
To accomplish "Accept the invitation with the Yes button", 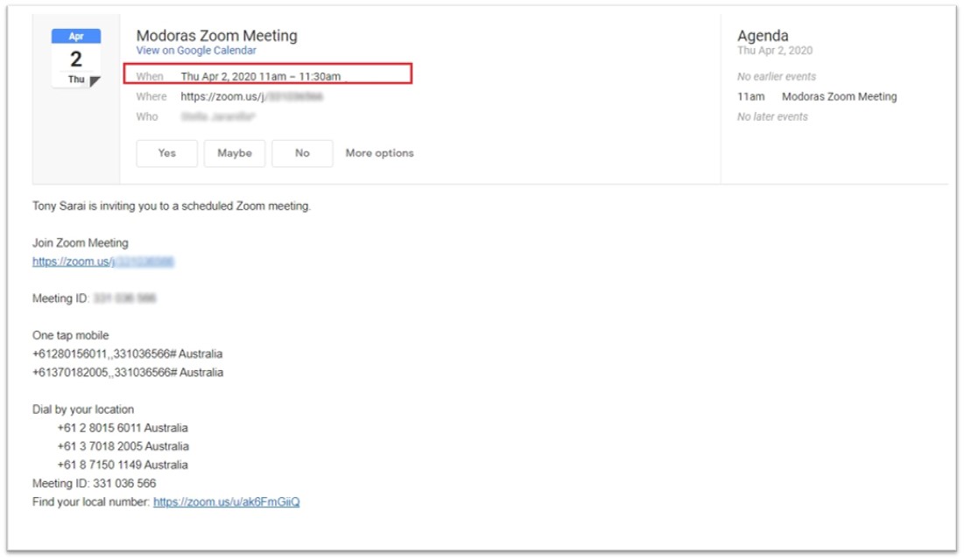I will point(166,153).
